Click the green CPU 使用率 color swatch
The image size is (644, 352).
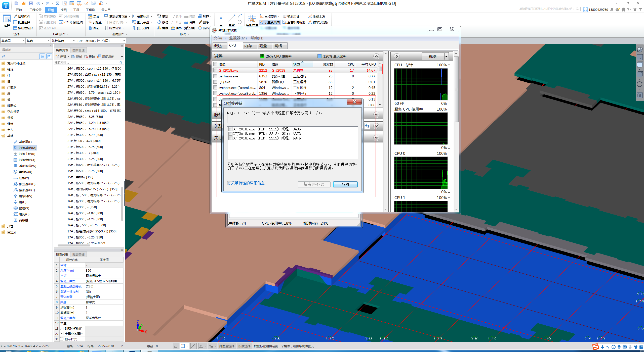pos(262,56)
